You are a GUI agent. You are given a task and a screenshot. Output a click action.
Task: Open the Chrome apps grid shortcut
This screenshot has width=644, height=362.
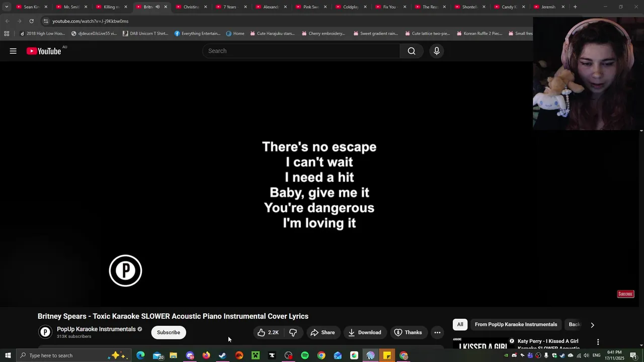[7, 34]
